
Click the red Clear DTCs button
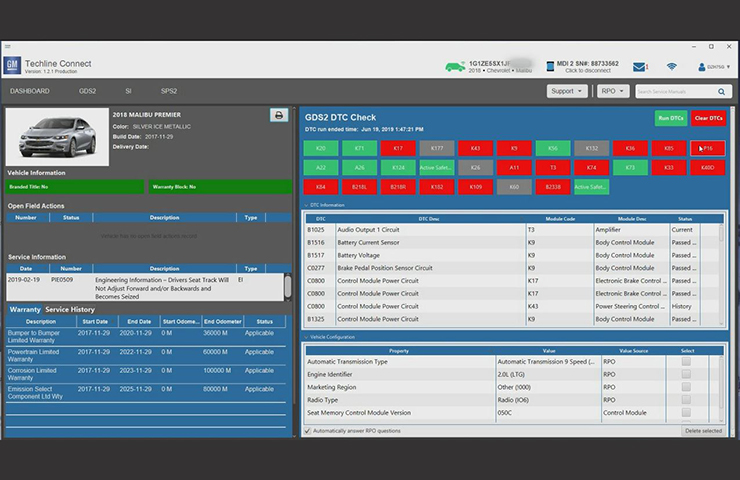click(708, 118)
